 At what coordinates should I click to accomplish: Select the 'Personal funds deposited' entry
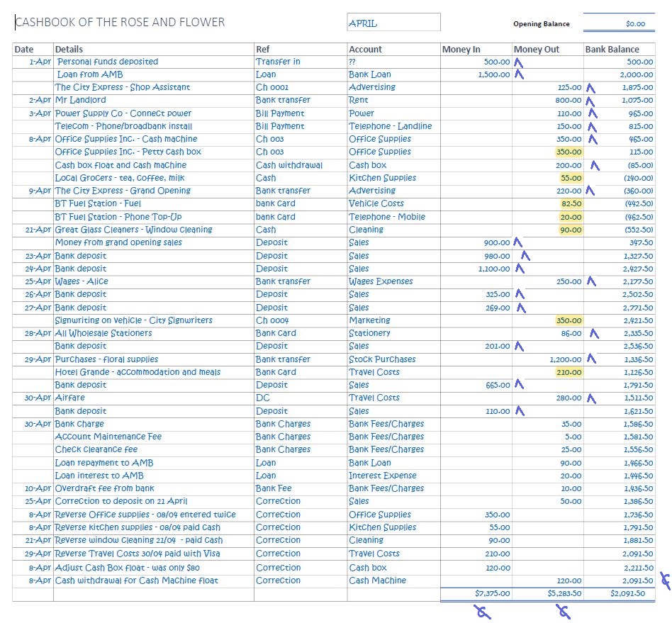pyautogui.click(x=108, y=62)
